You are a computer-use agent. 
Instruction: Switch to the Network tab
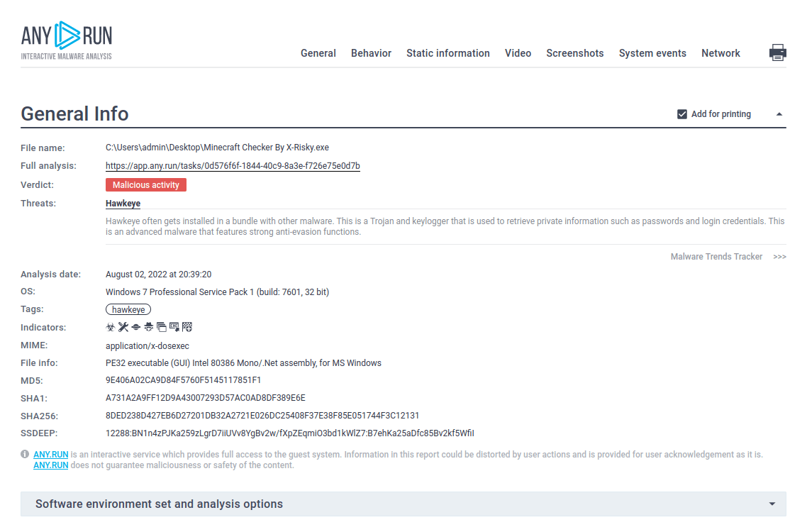[720, 53]
